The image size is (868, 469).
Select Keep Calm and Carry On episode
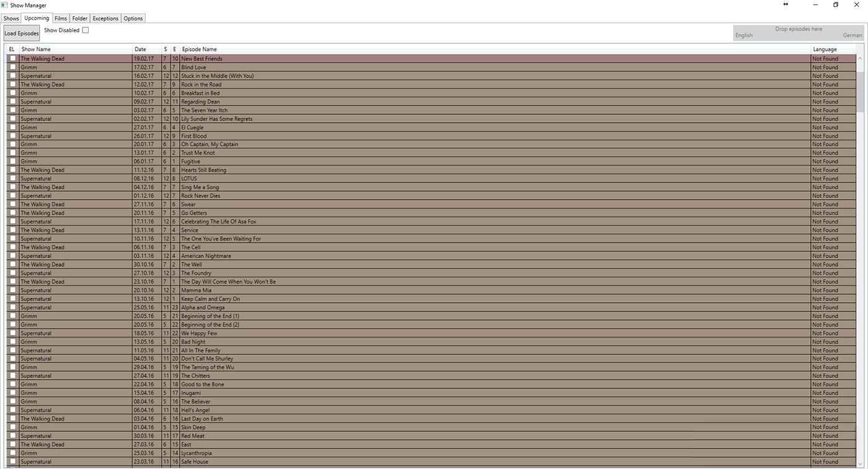pos(210,299)
